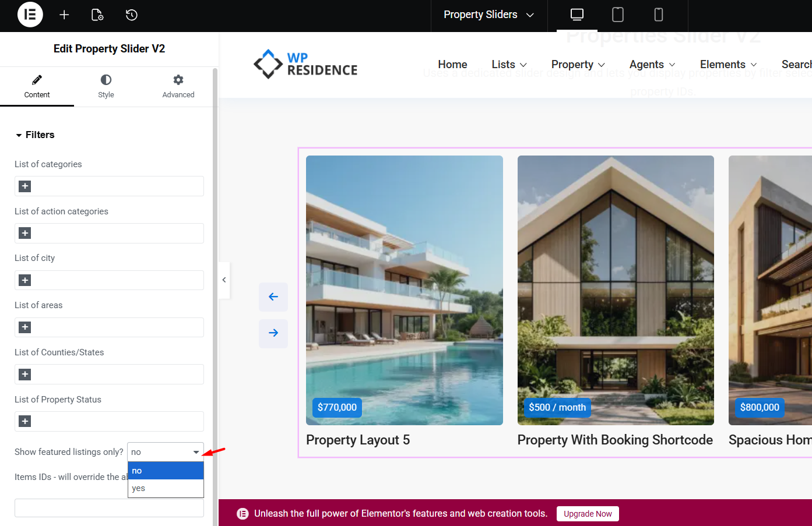Click the Elementor logo menu icon
The image size is (812, 526).
(x=30, y=15)
